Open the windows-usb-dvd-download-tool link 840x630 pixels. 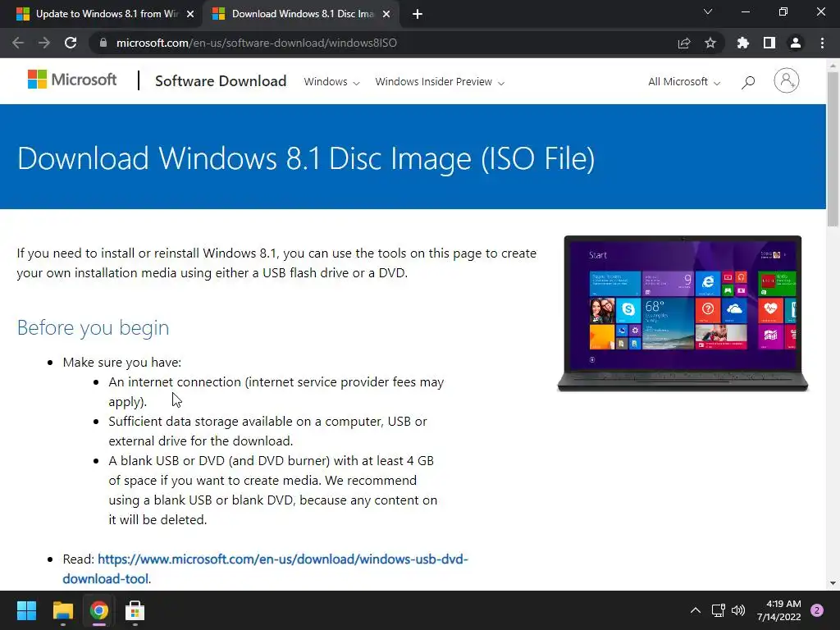point(265,569)
